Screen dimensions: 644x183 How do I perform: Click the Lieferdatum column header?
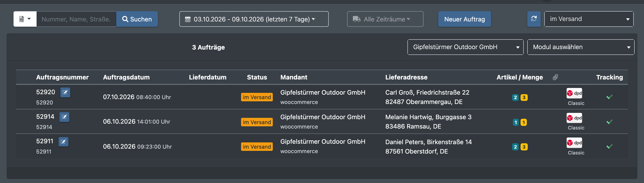pos(208,77)
